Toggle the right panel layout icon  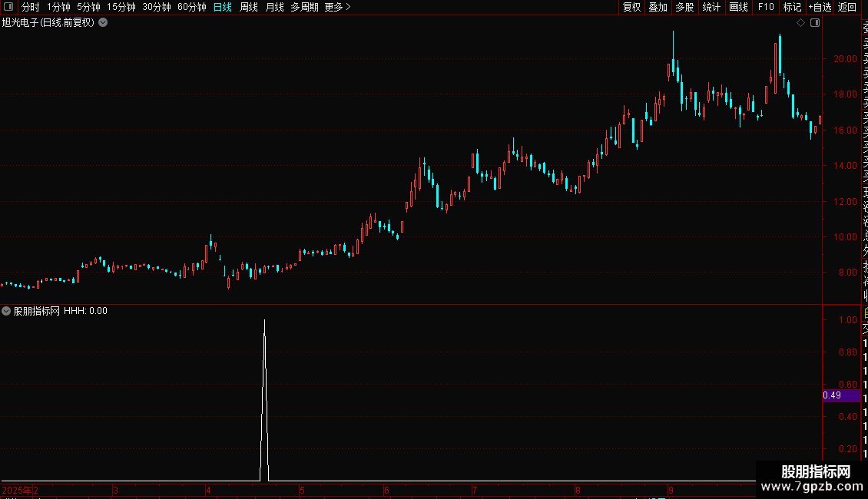(815, 23)
